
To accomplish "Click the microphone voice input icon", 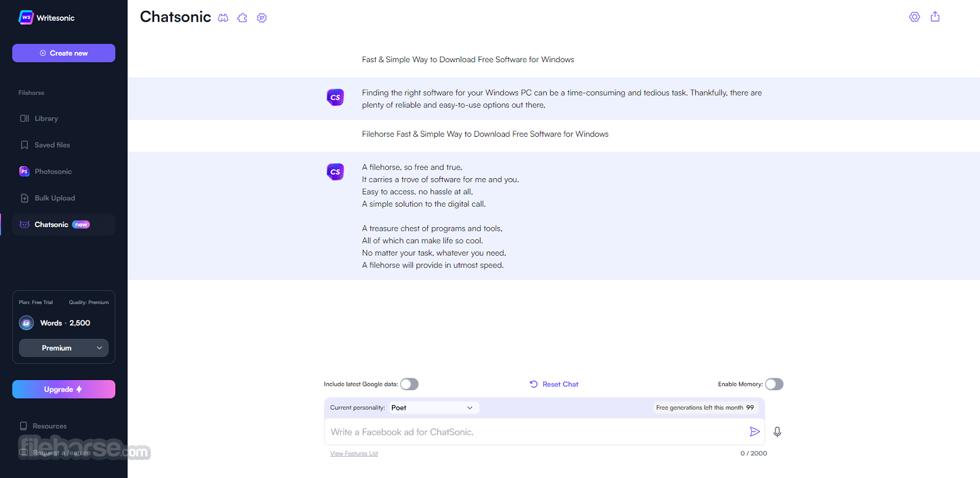I will [x=777, y=431].
